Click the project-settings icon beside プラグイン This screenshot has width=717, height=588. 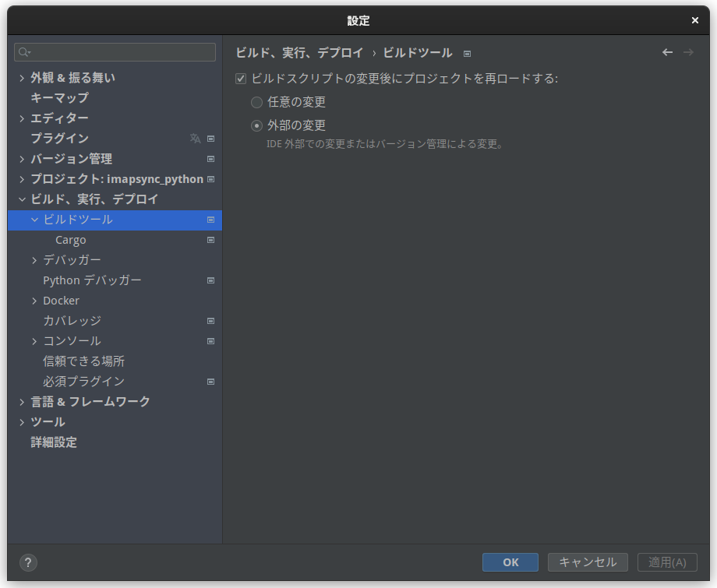tap(210, 139)
